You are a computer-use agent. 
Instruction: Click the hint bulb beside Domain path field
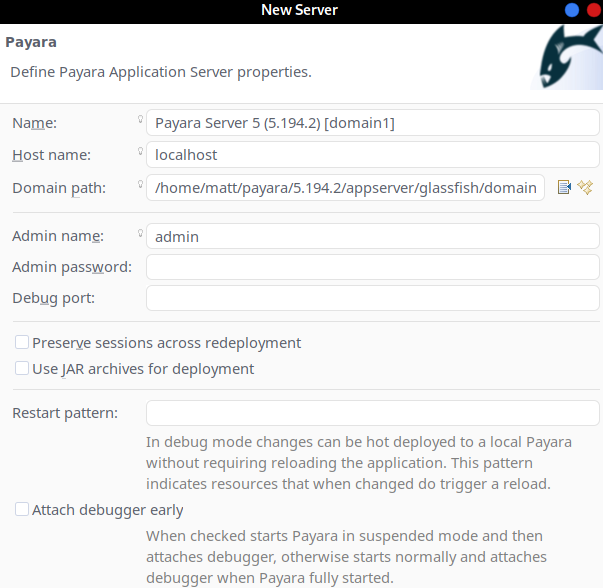pyautogui.click(x=141, y=185)
